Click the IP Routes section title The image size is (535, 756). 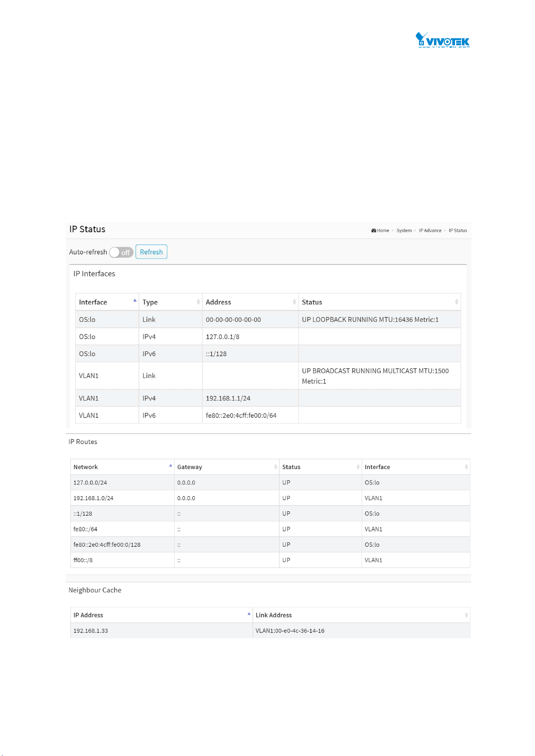click(83, 442)
